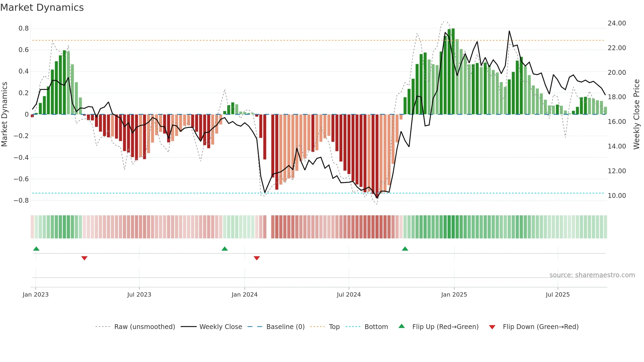Select the Flip Up marker in late 2024
The image size is (644, 362).
pos(405,249)
